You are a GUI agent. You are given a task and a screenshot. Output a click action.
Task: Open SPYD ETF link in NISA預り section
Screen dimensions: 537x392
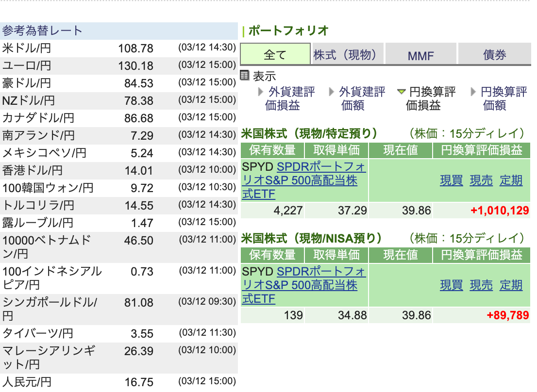[304, 285]
